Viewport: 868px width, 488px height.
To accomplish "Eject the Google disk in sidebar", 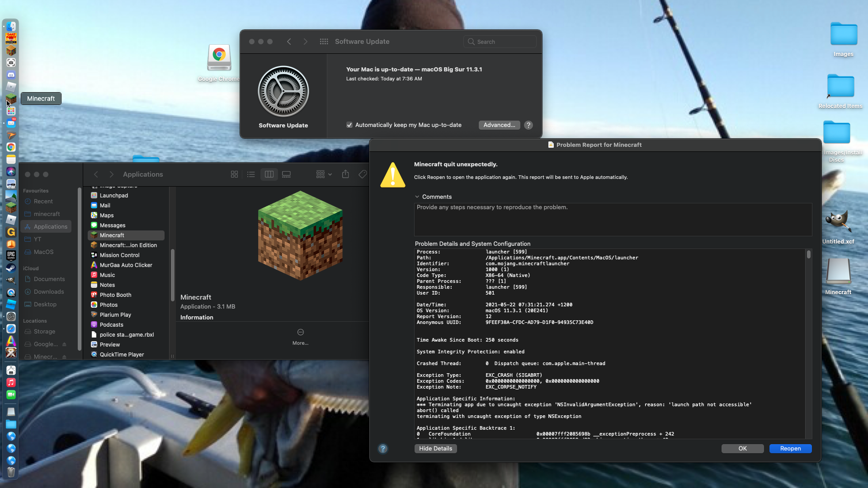I will coord(64,344).
